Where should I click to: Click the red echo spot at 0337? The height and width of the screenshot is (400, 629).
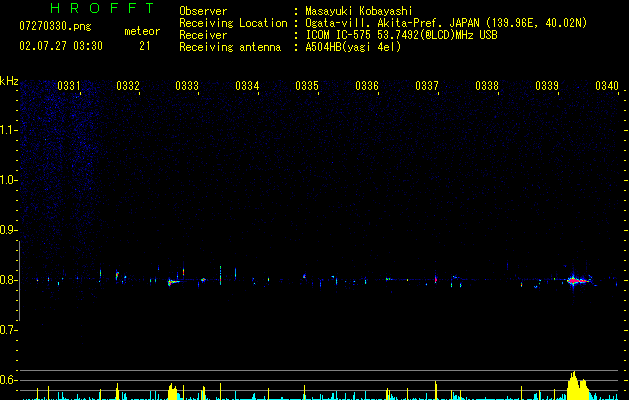(x=436, y=279)
